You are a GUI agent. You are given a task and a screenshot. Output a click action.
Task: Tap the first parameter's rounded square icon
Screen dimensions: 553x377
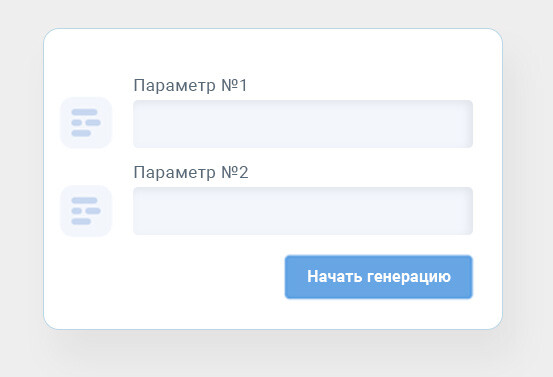pos(86,123)
